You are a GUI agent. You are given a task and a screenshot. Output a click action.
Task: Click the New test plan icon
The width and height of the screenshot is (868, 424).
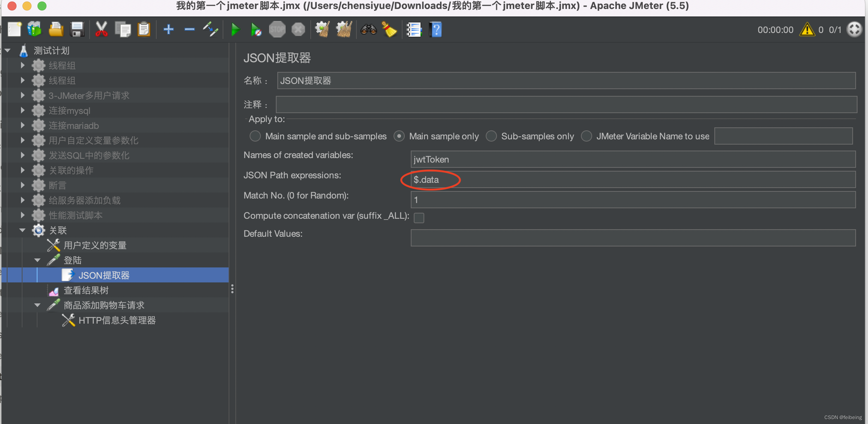14,29
